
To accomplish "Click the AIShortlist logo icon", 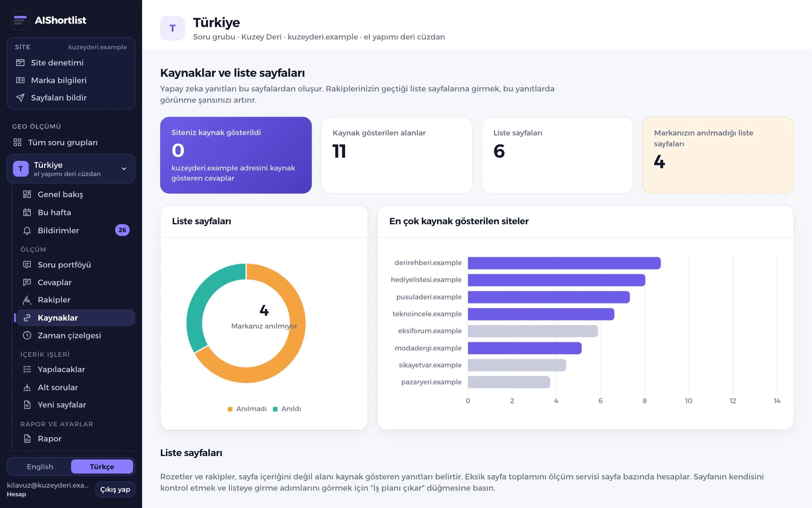I will tap(20, 20).
